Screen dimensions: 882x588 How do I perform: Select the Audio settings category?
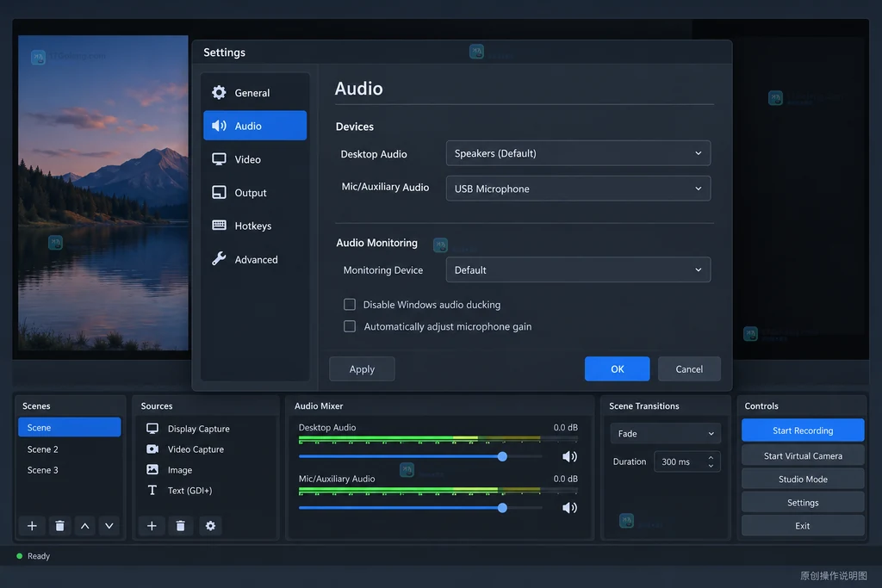click(255, 126)
